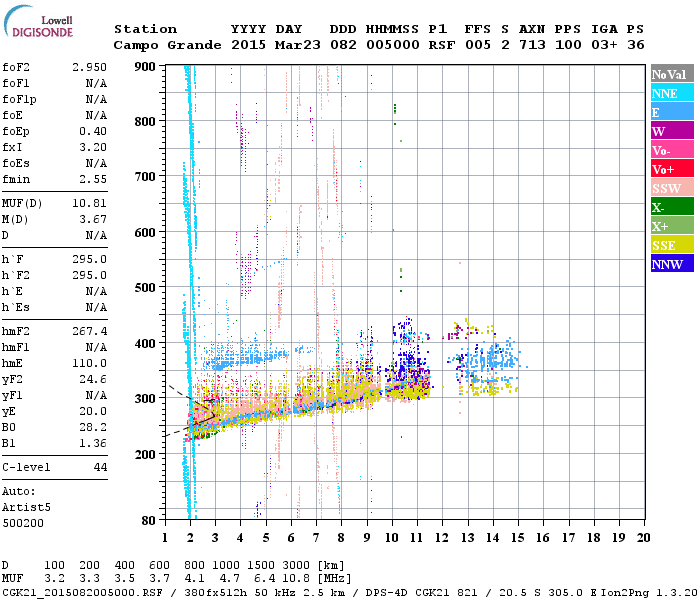
Task: Click the CGK21_2015082005000.RSF filename
Action: click(x=82, y=592)
